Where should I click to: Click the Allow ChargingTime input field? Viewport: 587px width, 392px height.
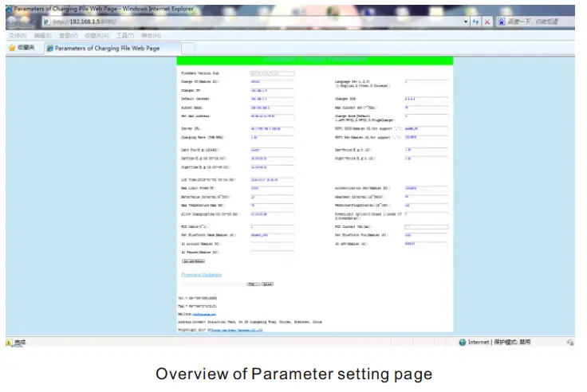272,214
